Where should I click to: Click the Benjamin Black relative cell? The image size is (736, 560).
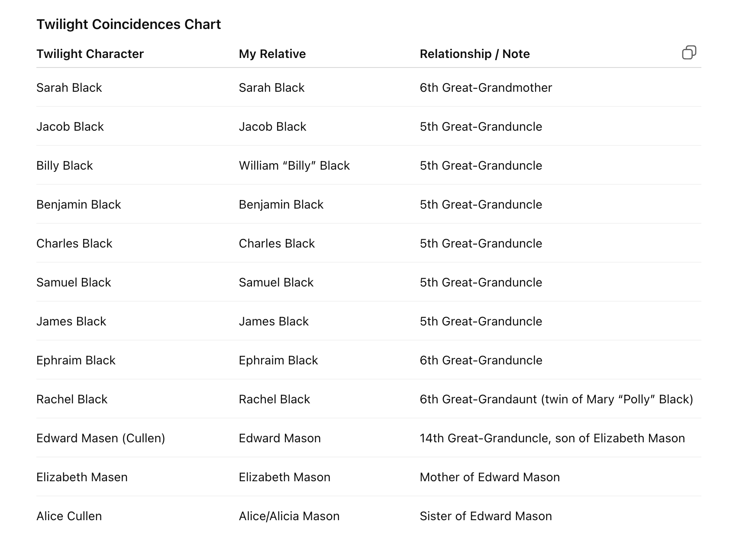coord(281,204)
